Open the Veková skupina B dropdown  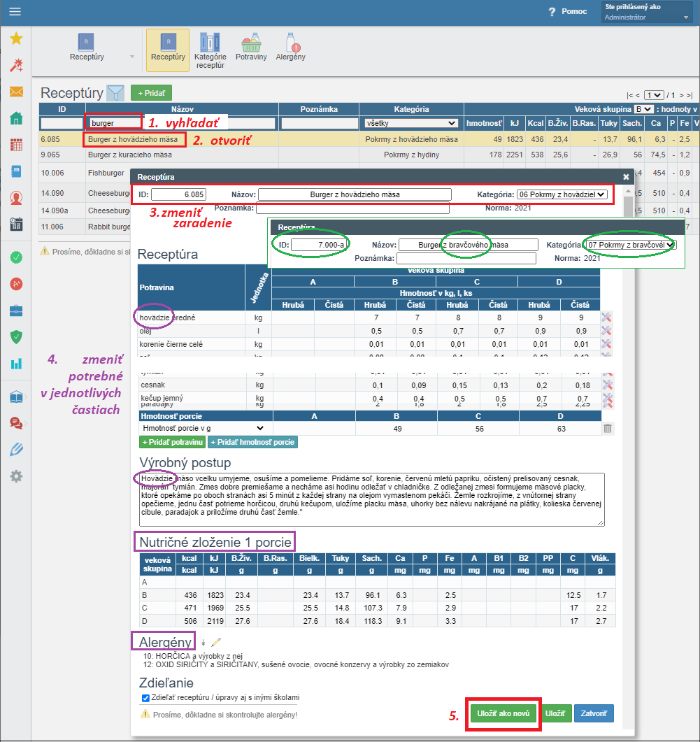pos(643,109)
